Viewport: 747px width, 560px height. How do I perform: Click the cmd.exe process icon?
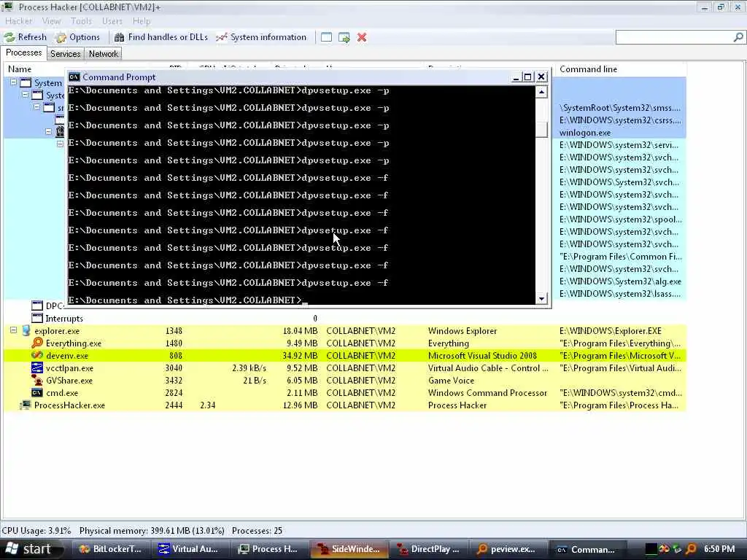pyautogui.click(x=37, y=392)
